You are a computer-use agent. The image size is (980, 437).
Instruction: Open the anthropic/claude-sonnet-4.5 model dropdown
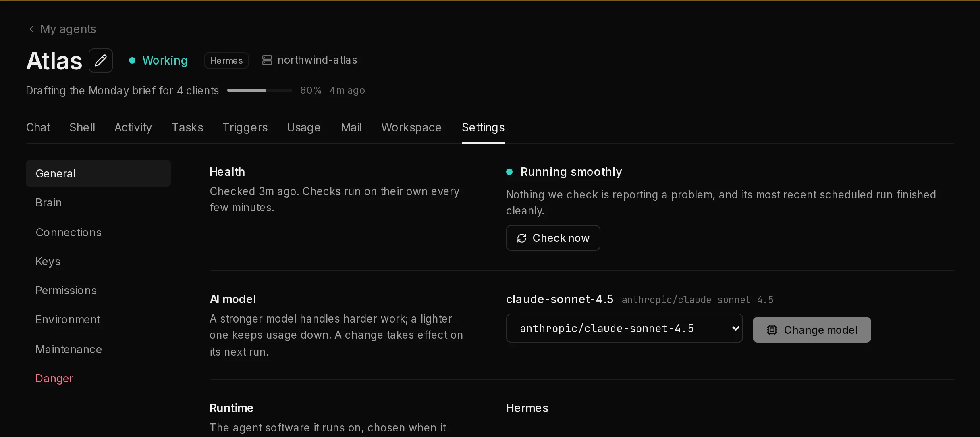[x=624, y=328]
